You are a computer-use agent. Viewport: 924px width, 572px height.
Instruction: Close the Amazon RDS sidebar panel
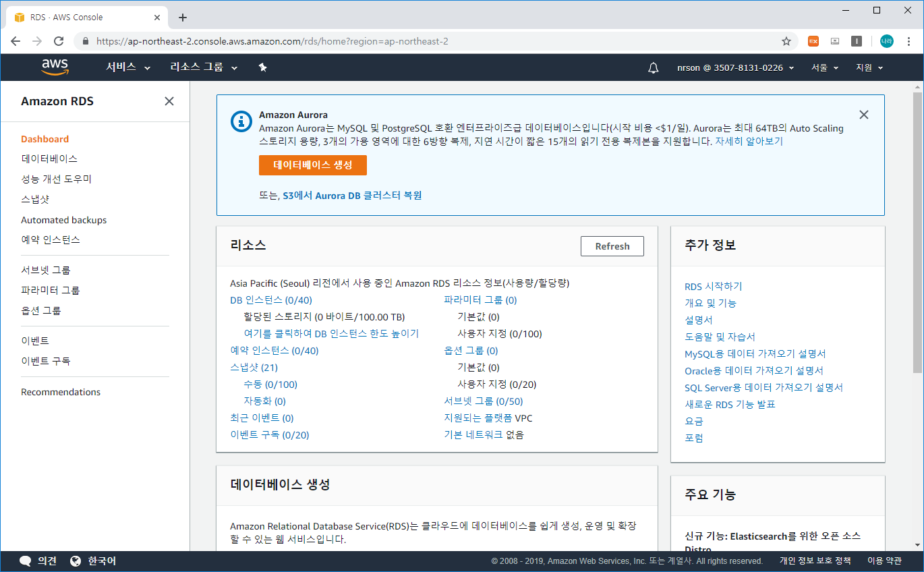[x=169, y=101]
